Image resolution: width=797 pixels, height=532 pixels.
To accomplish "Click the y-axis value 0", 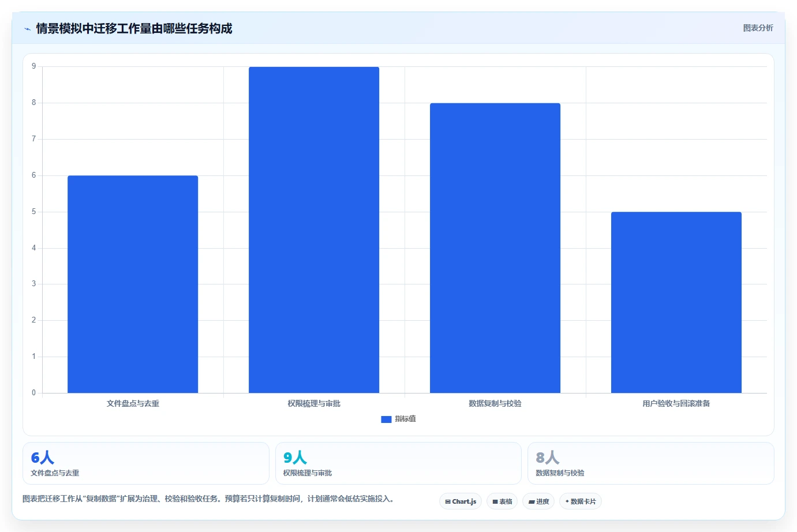I will click(33, 393).
